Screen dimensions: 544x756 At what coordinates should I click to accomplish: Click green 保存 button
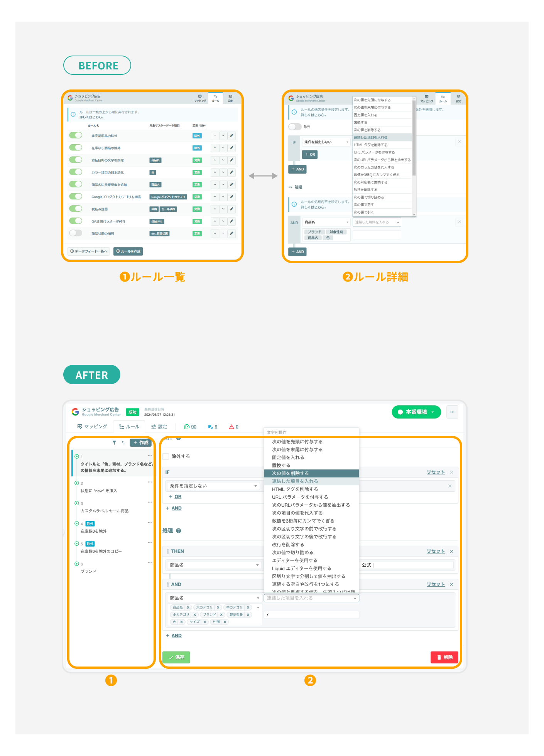point(176,657)
